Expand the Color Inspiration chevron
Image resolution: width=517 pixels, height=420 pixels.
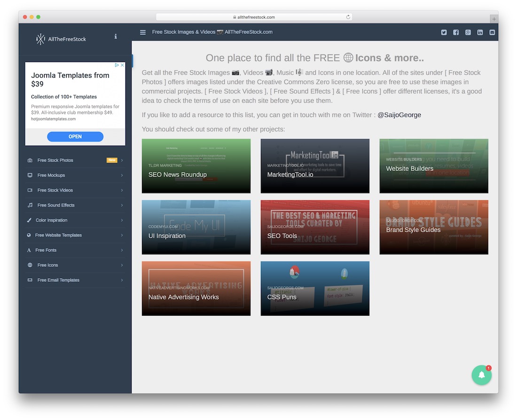click(x=122, y=220)
